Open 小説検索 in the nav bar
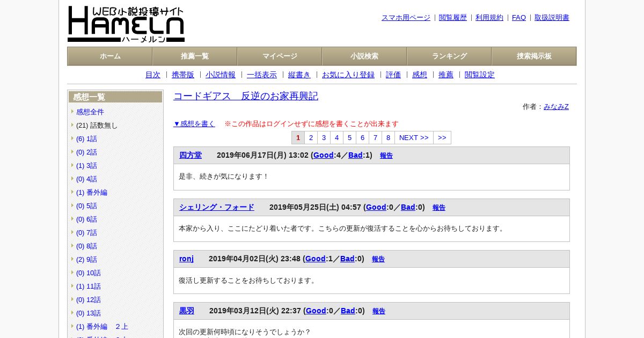This screenshot has height=338, width=644. 364,56
